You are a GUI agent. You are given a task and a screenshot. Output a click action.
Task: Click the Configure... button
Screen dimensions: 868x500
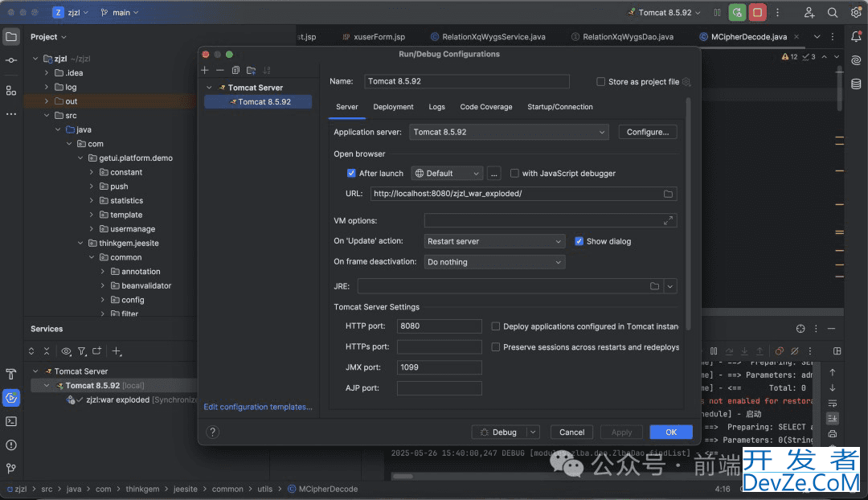(x=647, y=132)
